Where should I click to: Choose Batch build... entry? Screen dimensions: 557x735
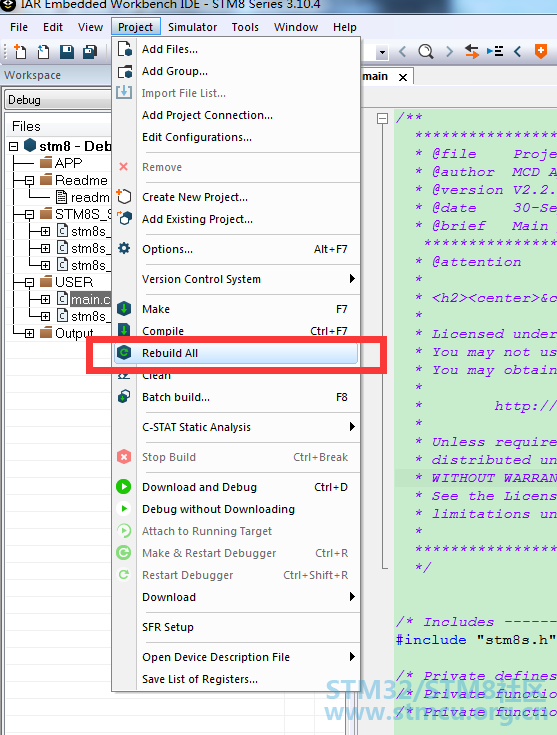[x=237, y=397]
